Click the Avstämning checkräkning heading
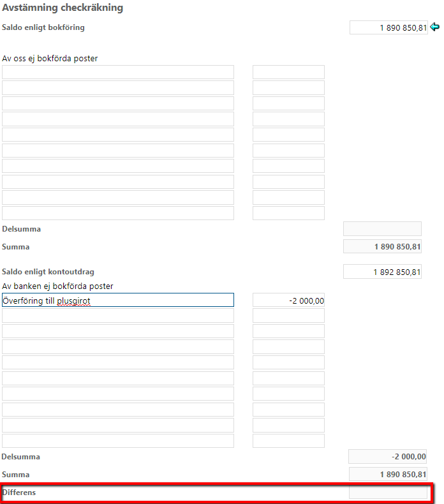The width and height of the screenshot is (444, 504). tap(63, 8)
